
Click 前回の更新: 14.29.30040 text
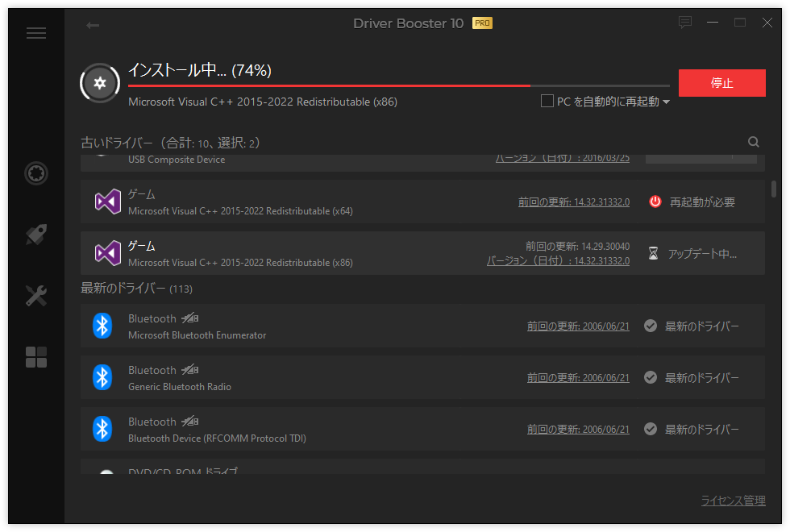pyautogui.click(x=577, y=246)
